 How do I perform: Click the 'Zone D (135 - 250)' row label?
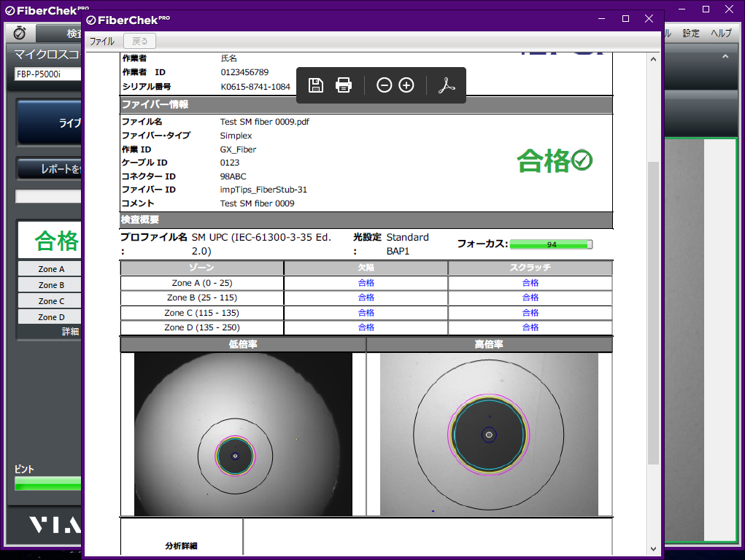pyautogui.click(x=202, y=327)
